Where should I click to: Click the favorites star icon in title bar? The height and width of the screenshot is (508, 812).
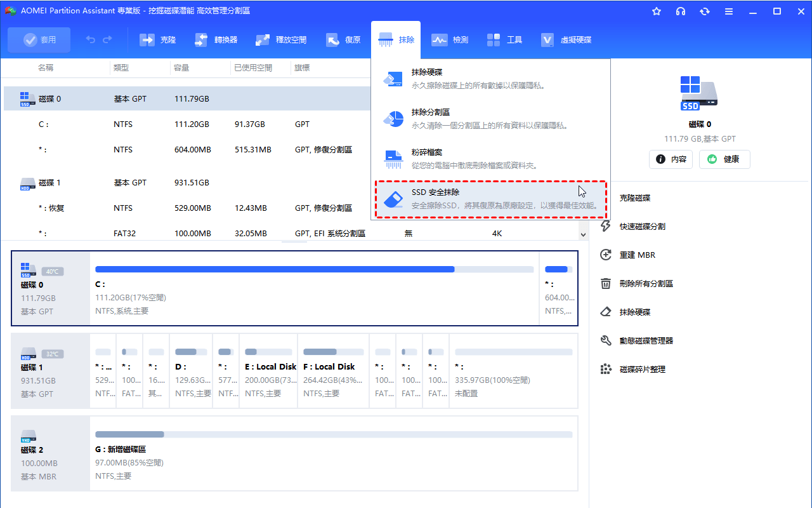point(657,11)
